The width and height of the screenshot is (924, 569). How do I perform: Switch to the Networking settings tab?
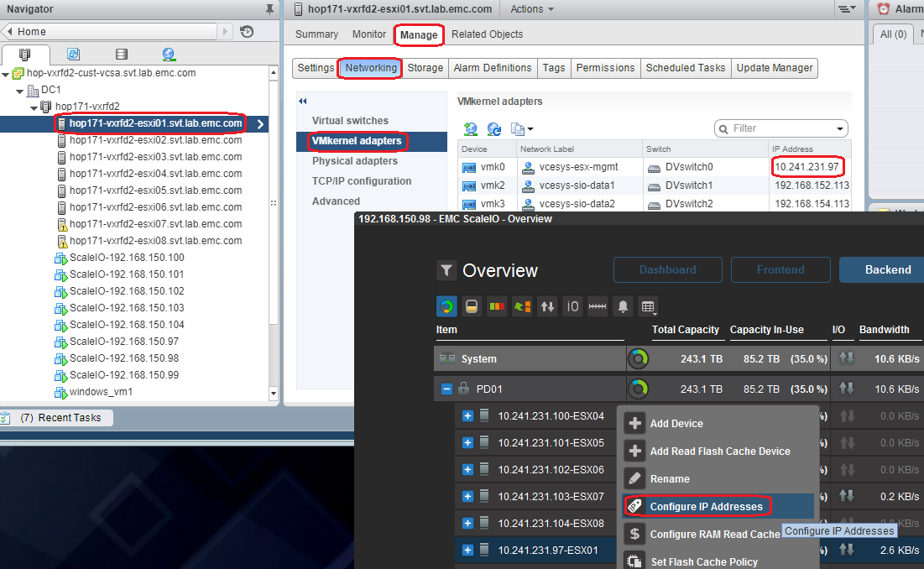coord(371,68)
